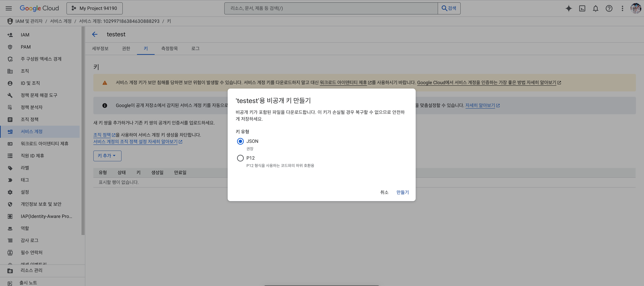The image size is (644, 286).
Task: Open Cloud Shell terminal icon
Action: (x=582, y=8)
